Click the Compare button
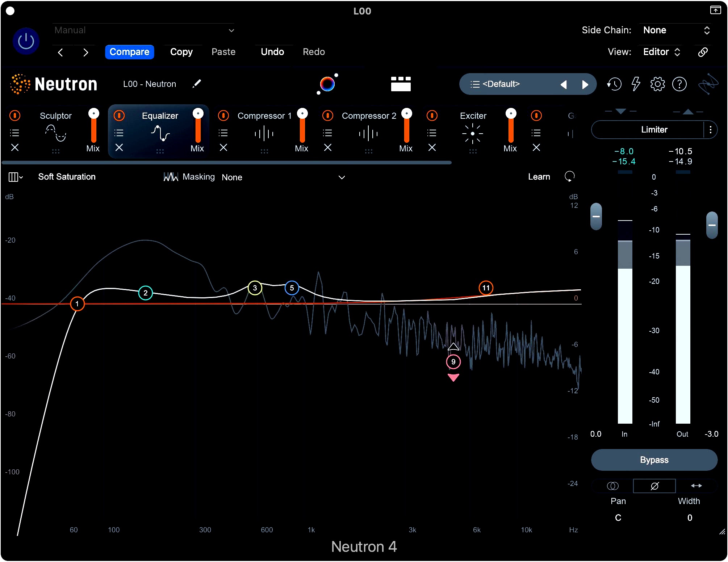728x562 pixels. [x=129, y=52]
